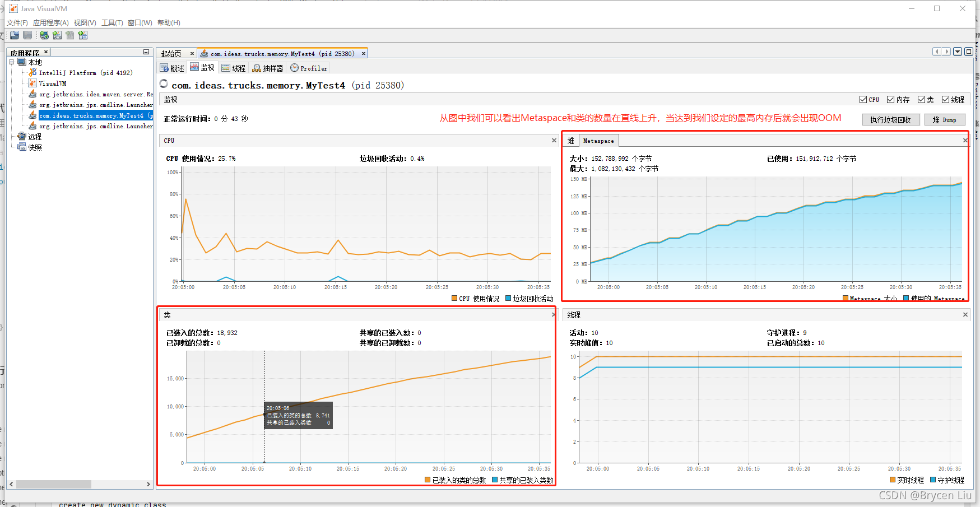This screenshot has height=507, width=980.
Task: Select highlighted com.ideas.trucks.memory.MyTest4 tree row
Action: click(x=96, y=115)
